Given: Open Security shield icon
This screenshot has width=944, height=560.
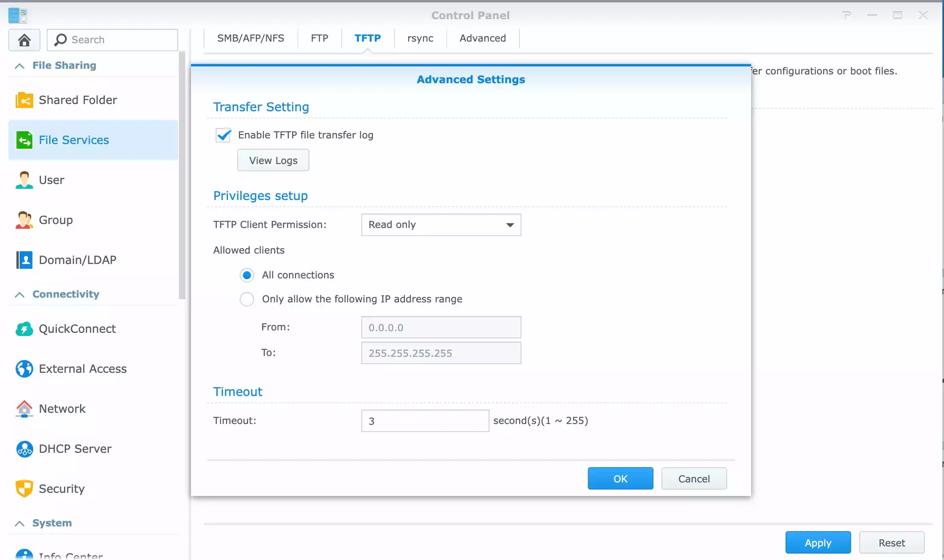Looking at the screenshot, I should click(24, 489).
